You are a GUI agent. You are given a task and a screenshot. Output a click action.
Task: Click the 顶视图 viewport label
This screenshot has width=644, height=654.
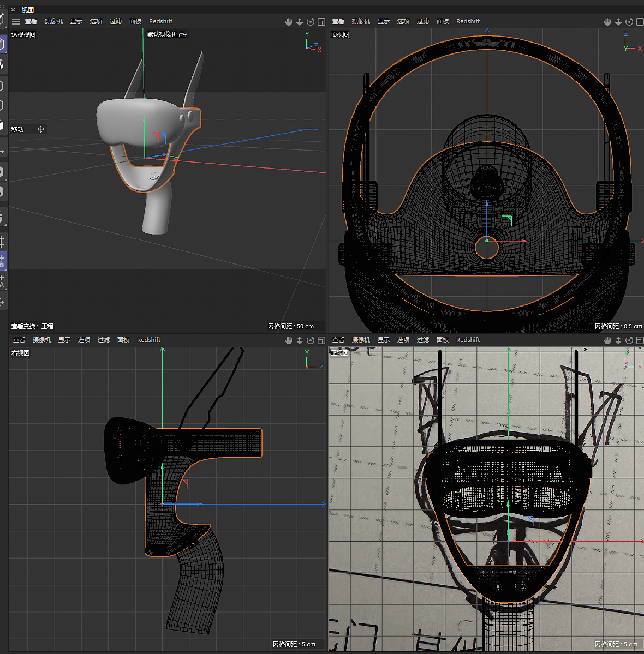pyautogui.click(x=340, y=34)
